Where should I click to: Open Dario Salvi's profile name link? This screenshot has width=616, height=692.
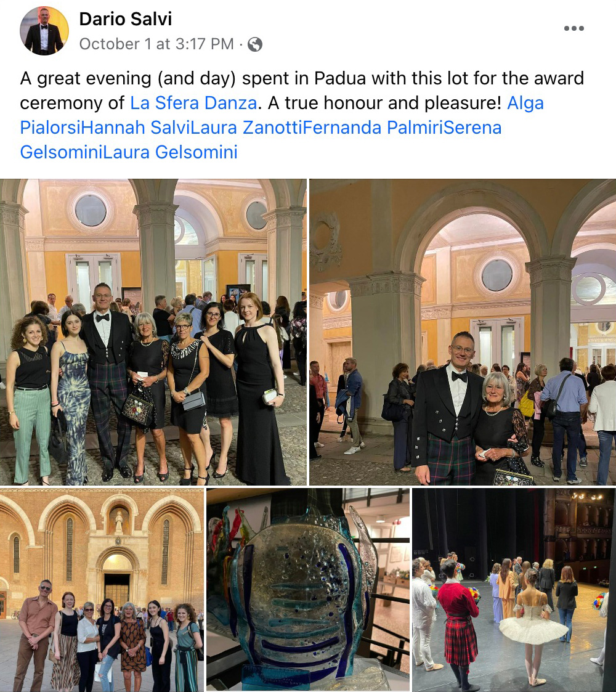125,19
